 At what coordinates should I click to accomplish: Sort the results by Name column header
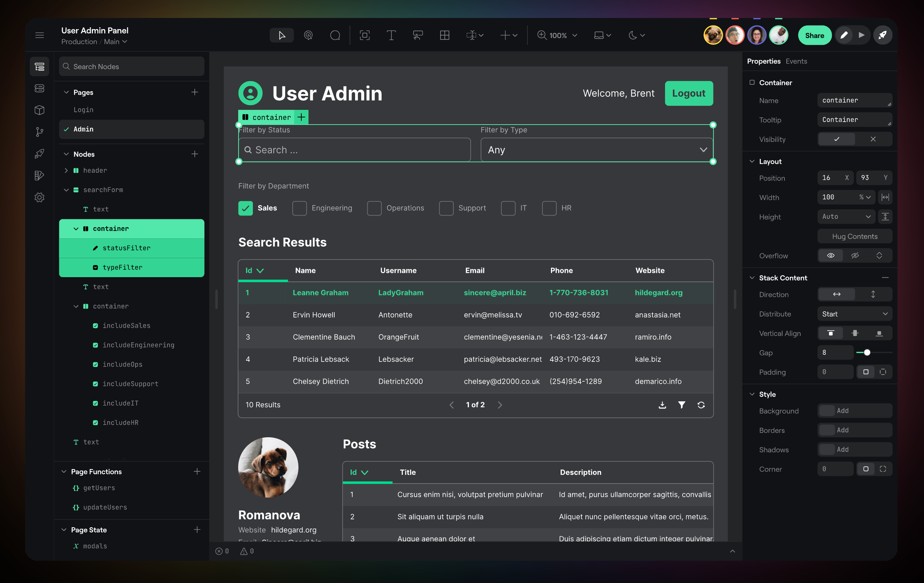tap(305, 270)
